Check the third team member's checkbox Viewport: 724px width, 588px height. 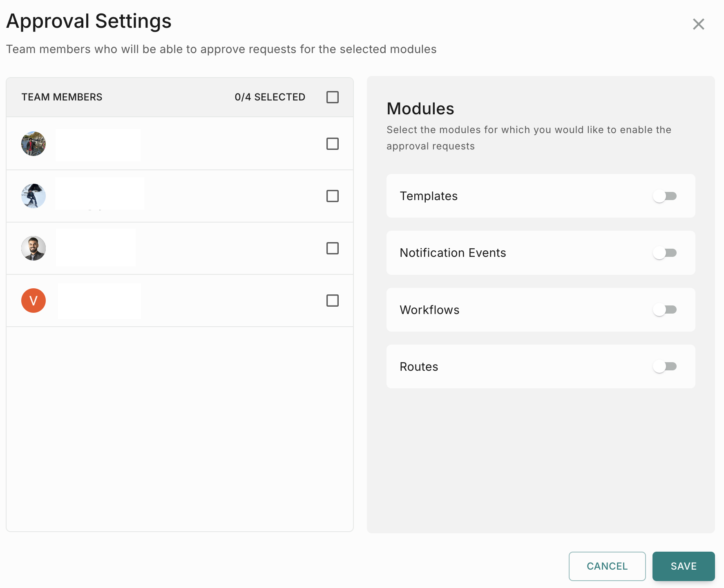(333, 248)
